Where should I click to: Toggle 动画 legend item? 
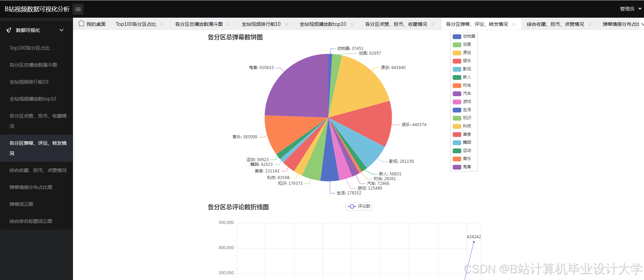coord(462,45)
